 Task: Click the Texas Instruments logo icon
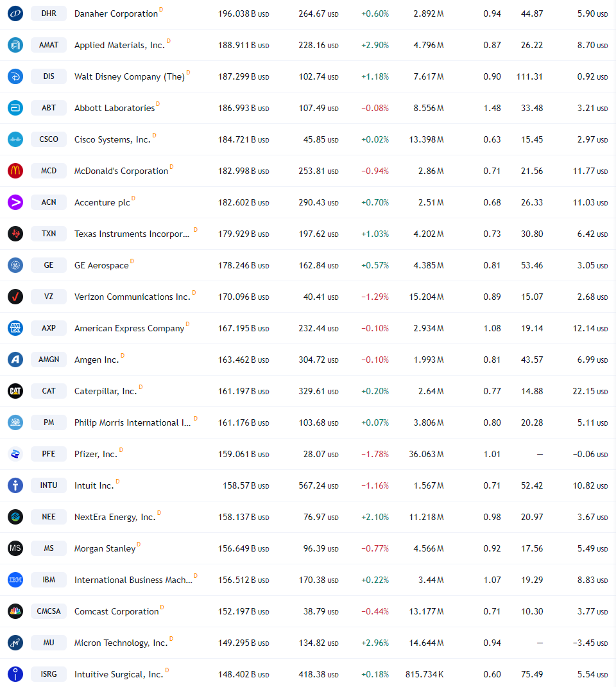[x=15, y=234]
